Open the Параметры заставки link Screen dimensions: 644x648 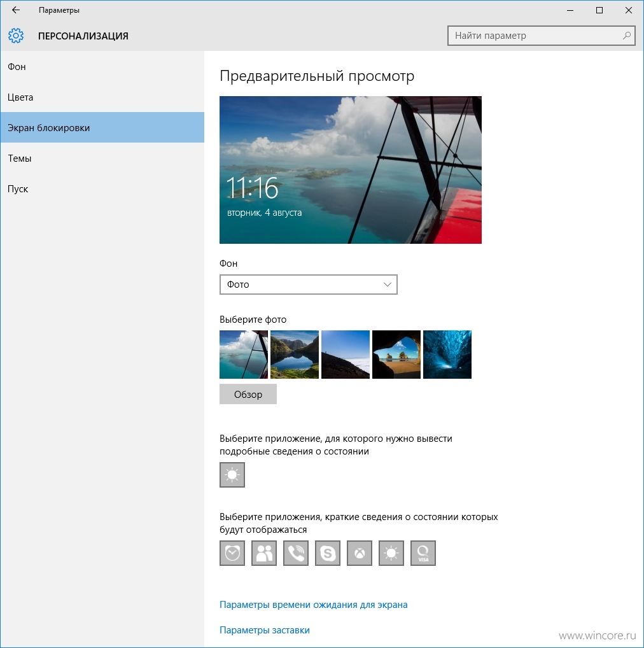click(264, 630)
